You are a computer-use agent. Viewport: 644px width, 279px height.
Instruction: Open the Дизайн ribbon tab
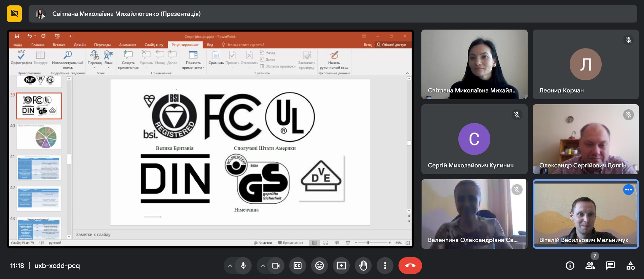[x=80, y=45]
